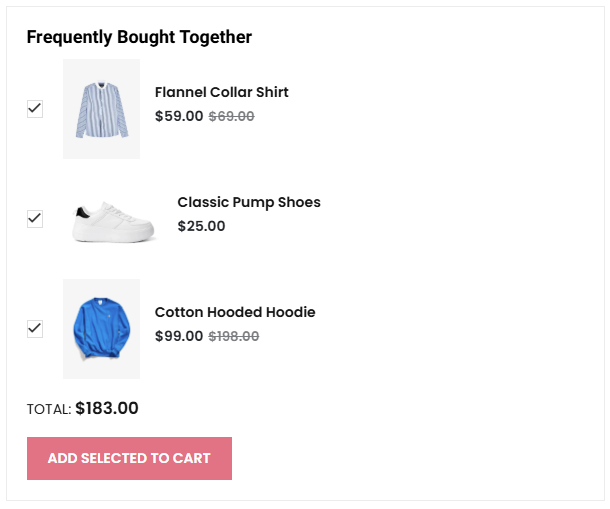Click the TOTAL label text
This screenshot has height=509, width=610.
[x=49, y=409]
